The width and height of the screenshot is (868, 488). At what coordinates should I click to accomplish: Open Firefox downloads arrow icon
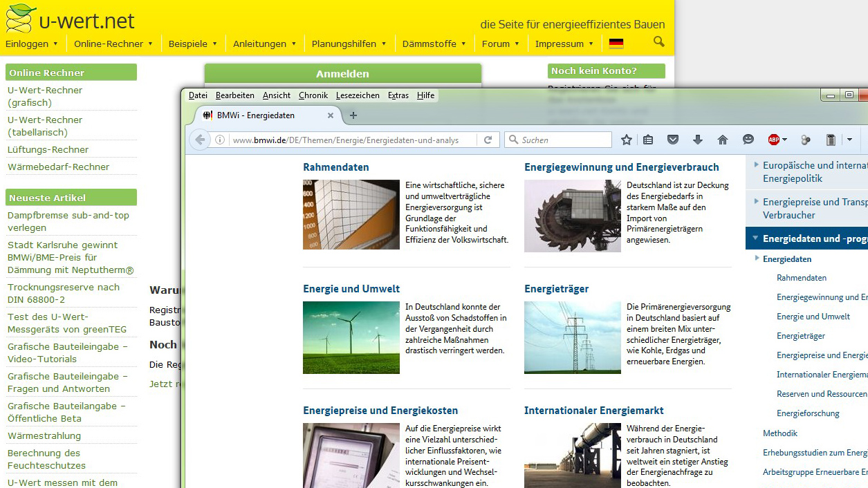[698, 140]
